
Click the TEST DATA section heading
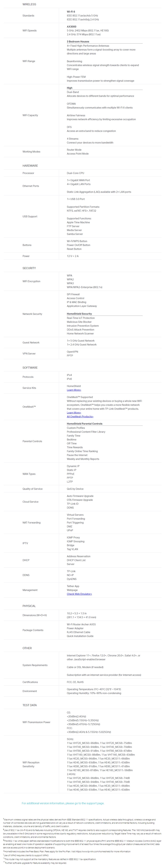30,705
